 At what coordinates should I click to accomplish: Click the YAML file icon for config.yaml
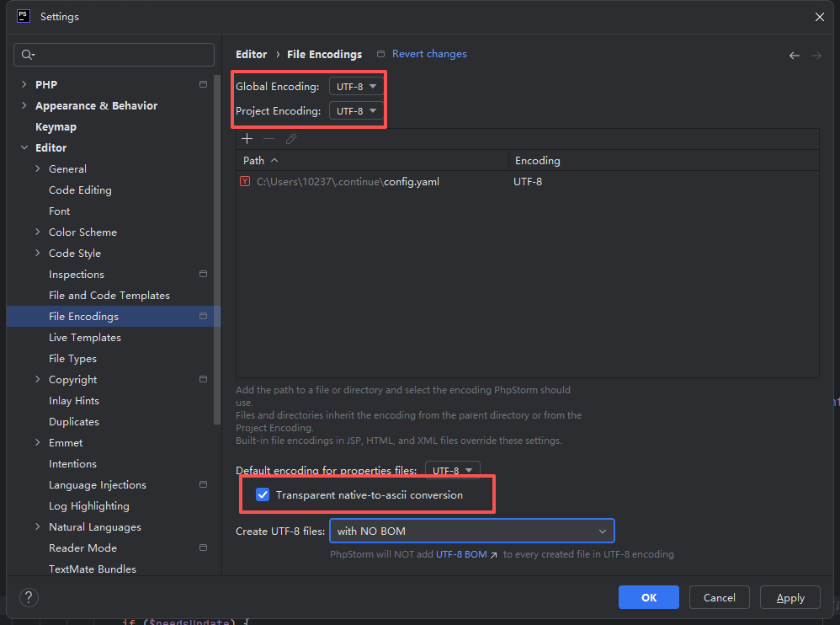(245, 181)
